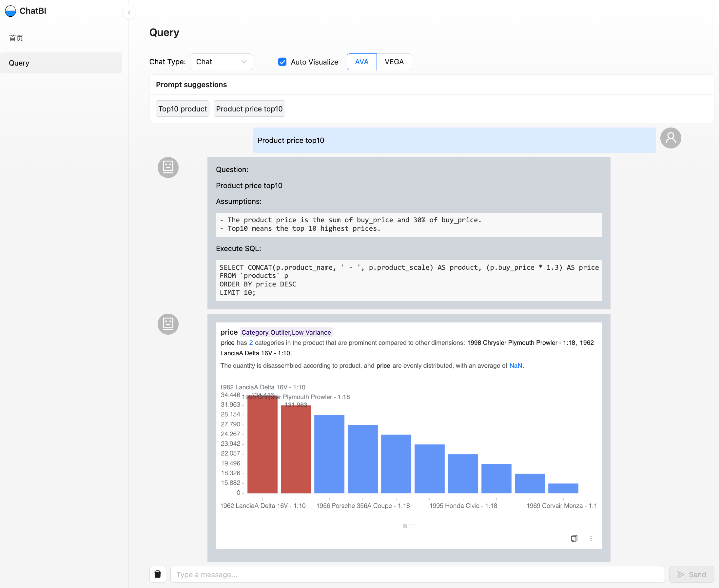Uncheck the Auto Visualize checkbox
719x588 pixels.
(x=282, y=62)
